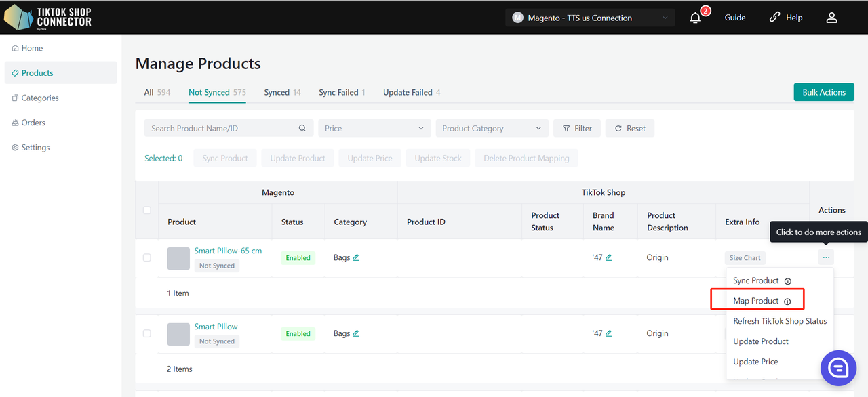Click the search magnifier icon
This screenshot has height=397, width=868.
[302, 128]
